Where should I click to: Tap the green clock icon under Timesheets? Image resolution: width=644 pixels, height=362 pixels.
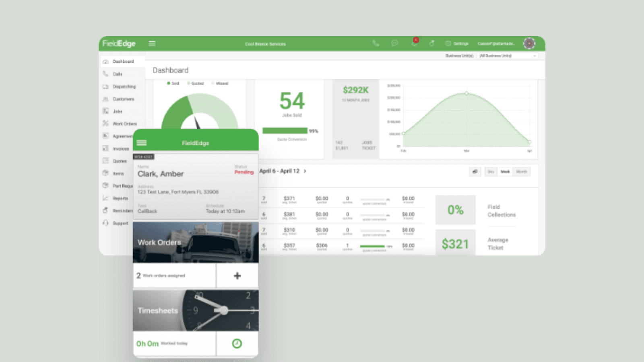[x=237, y=343]
